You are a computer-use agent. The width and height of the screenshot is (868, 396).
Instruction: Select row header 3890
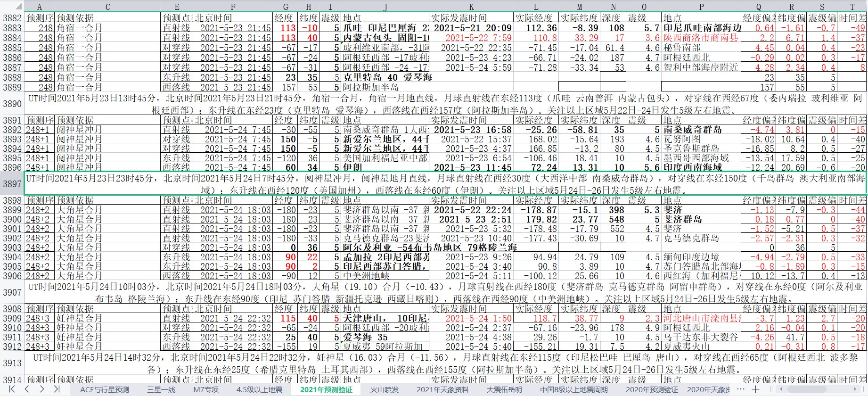[x=12, y=104]
